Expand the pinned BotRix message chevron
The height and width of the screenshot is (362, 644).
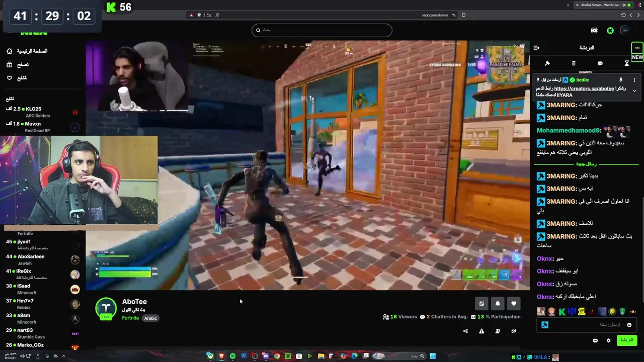[x=634, y=91]
